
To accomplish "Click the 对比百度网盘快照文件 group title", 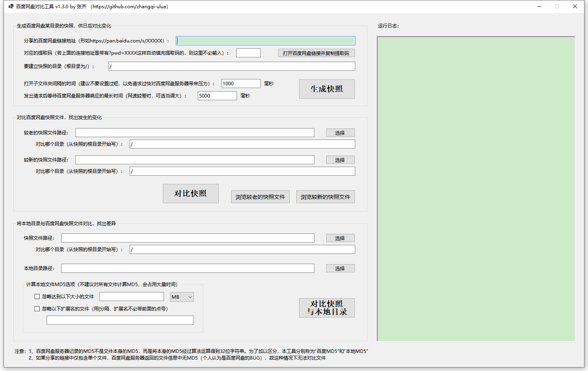I will click(x=59, y=118).
